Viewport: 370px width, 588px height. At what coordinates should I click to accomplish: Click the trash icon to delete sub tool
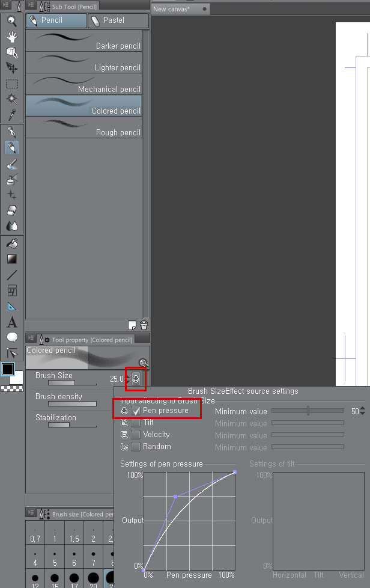point(144,325)
